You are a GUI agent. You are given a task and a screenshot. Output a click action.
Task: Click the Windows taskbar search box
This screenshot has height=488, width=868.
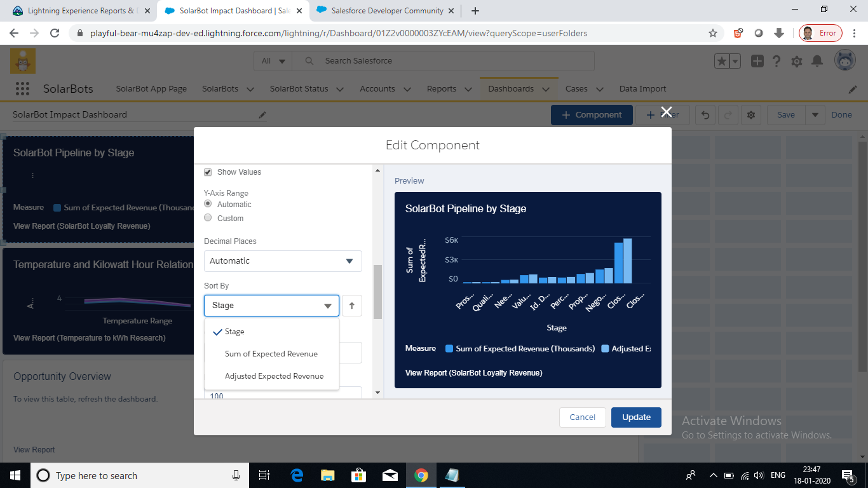click(x=140, y=475)
